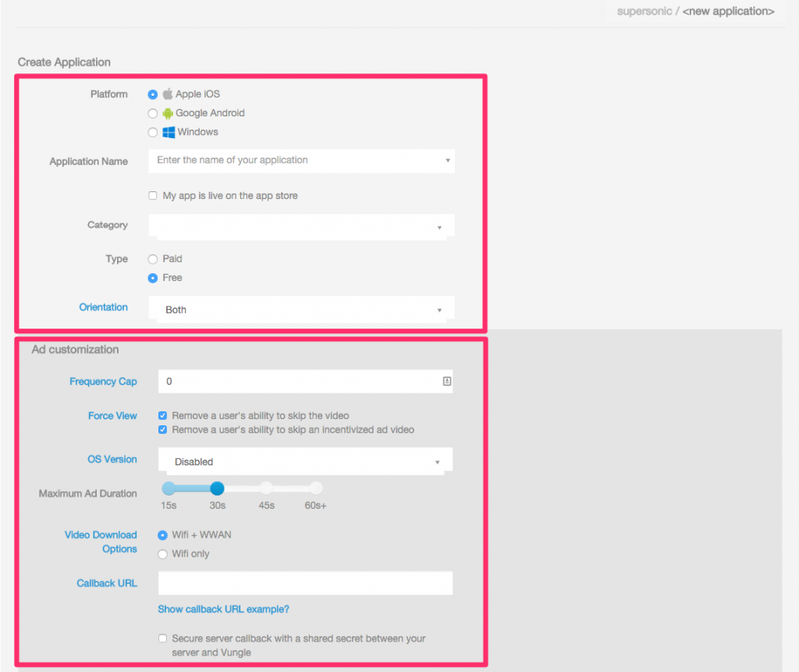Select the Google Android platform radio button
The height and width of the screenshot is (672, 799).
click(153, 112)
